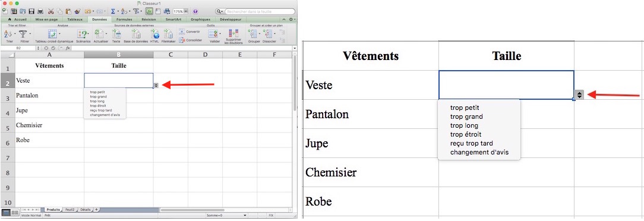Click the scissors Cut icon
644x221 pixels.
click(x=50, y=11)
